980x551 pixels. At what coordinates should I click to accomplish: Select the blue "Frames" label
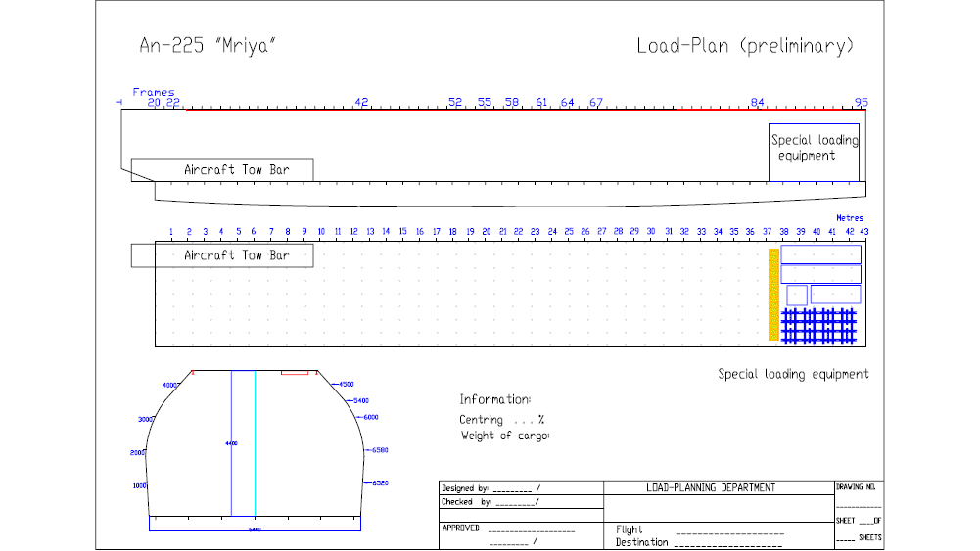point(154,92)
